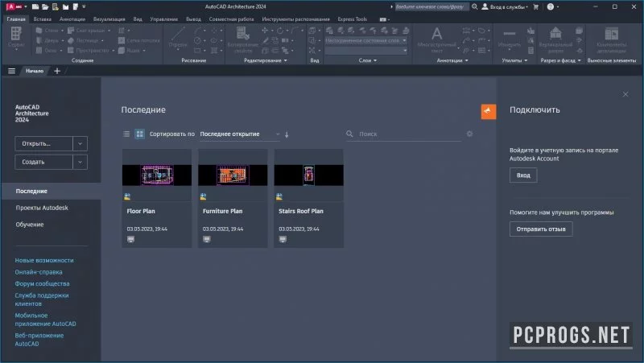Click the Открыть... button
This screenshot has height=363, width=644.
click(x=43, y=144)
